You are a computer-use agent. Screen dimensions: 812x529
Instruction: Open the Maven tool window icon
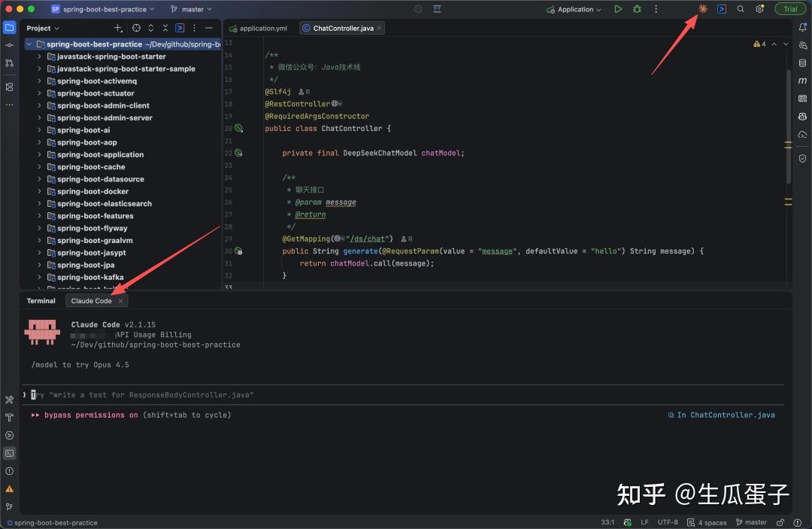click(x=802, y=81)
